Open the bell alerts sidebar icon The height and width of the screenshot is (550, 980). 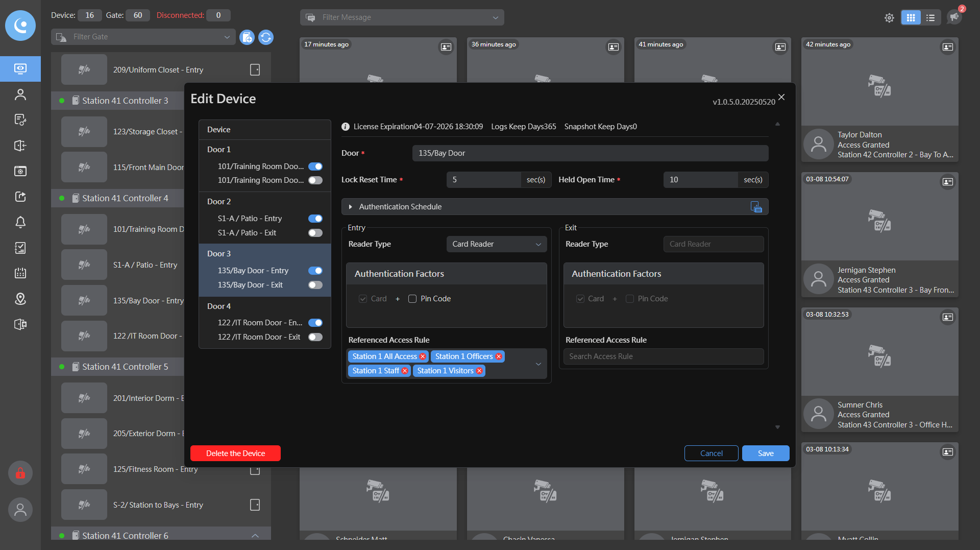tap(20, 222)
